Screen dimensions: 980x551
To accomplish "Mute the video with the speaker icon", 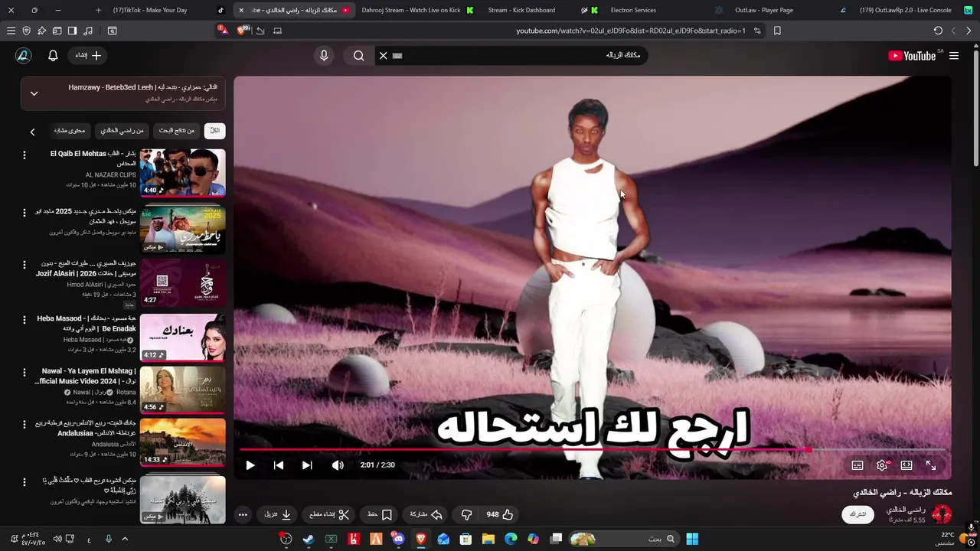I will [x=338, y=465].
